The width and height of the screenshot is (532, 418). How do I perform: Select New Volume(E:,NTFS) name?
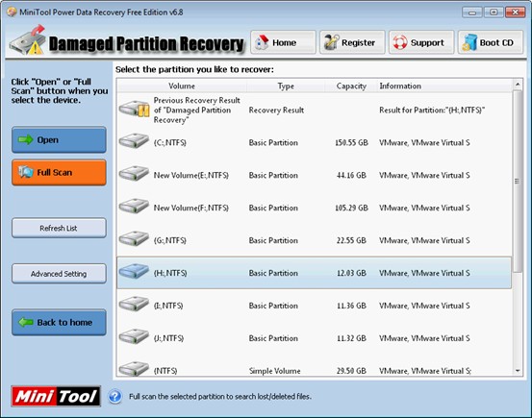(x=191, y=175)
